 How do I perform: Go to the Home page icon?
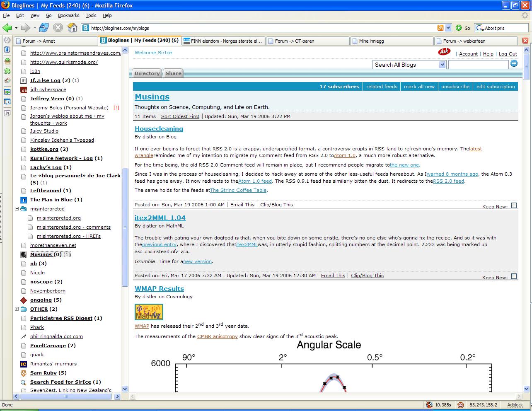pyautogui.click(x=73, y=28)
